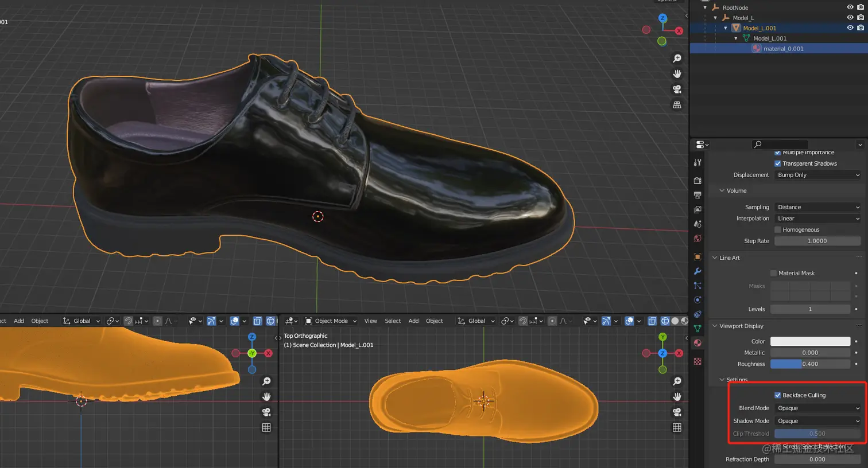Open the Object Data properties triangle icon
Viewport: 868px width, 468px height.
pyautogui.click(x=697, y=329)
